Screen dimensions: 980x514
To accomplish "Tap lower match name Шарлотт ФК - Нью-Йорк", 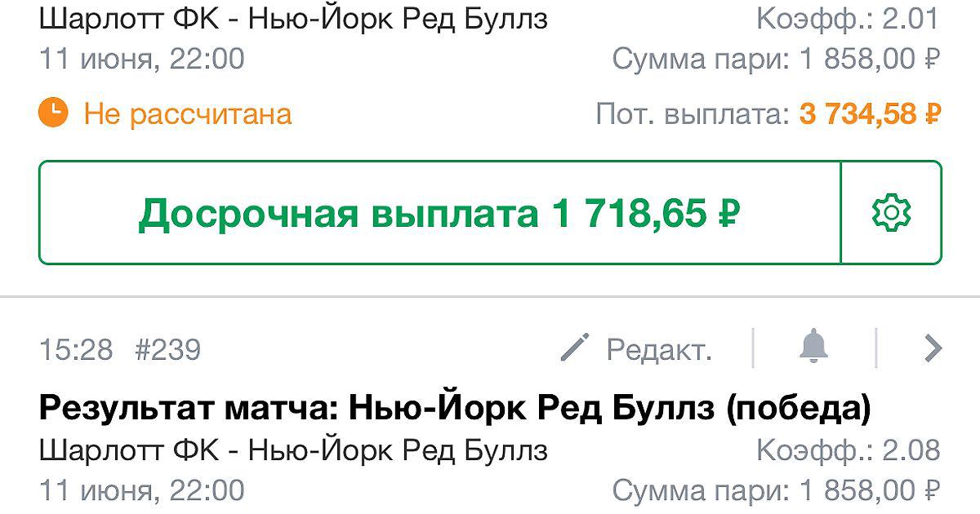I will (293, 450).
